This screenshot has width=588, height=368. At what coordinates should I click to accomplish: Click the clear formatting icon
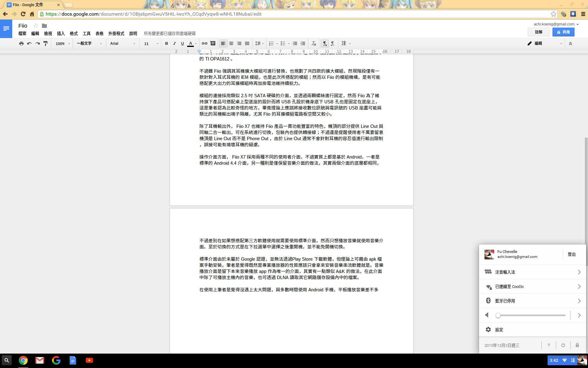[x=314, y=44]
